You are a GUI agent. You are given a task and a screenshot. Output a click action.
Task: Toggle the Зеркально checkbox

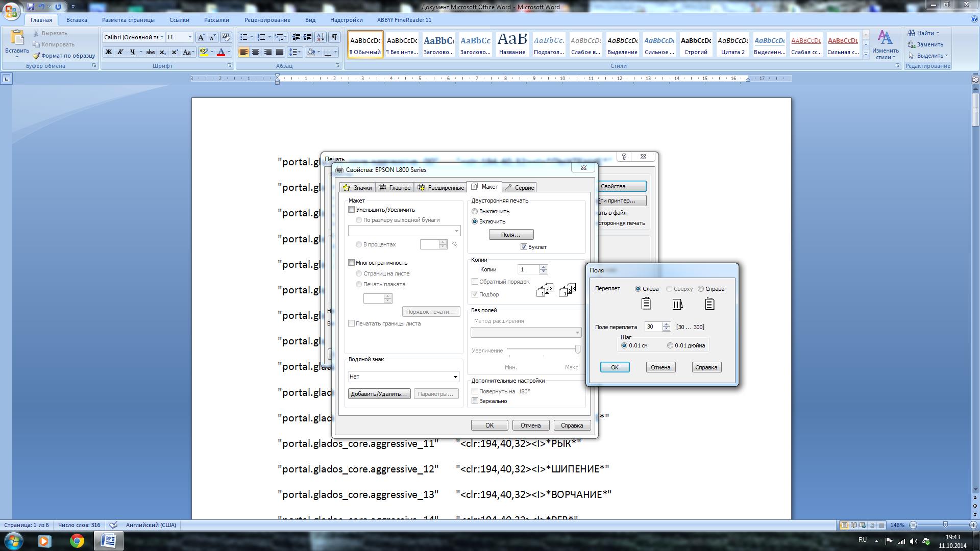pos(475,401)
